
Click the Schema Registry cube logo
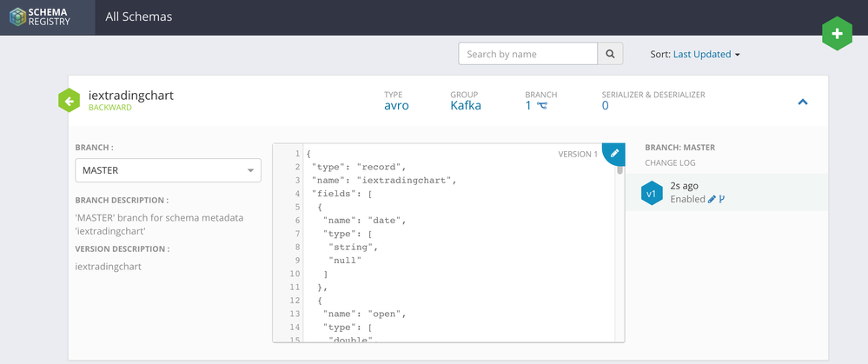click(x=19, y=17)
